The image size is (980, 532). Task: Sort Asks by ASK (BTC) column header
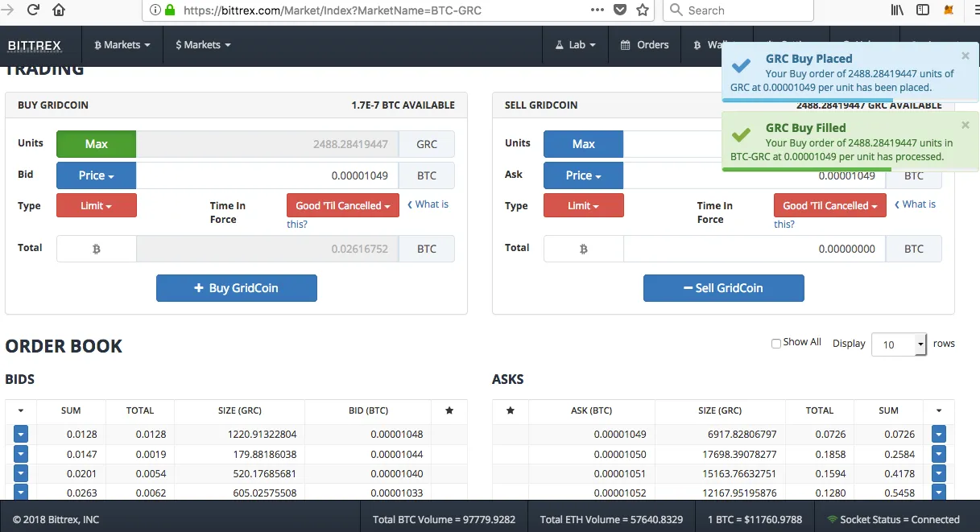[x=591, y=410]
